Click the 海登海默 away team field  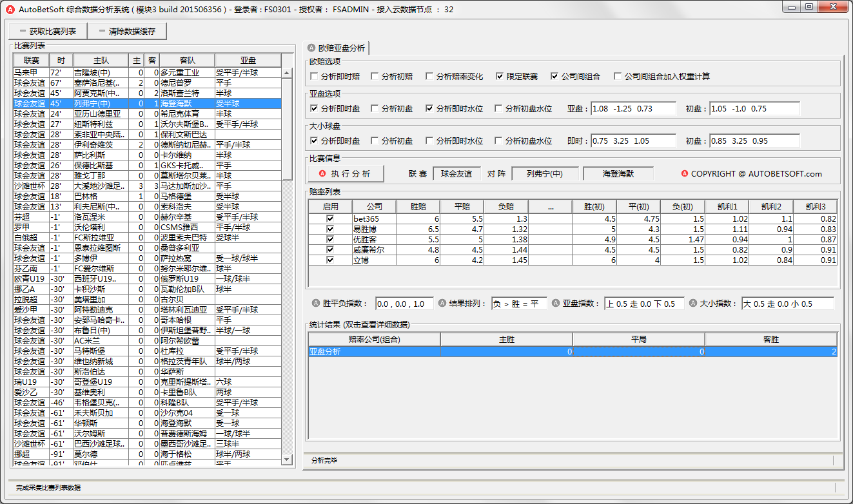(618, 173)
